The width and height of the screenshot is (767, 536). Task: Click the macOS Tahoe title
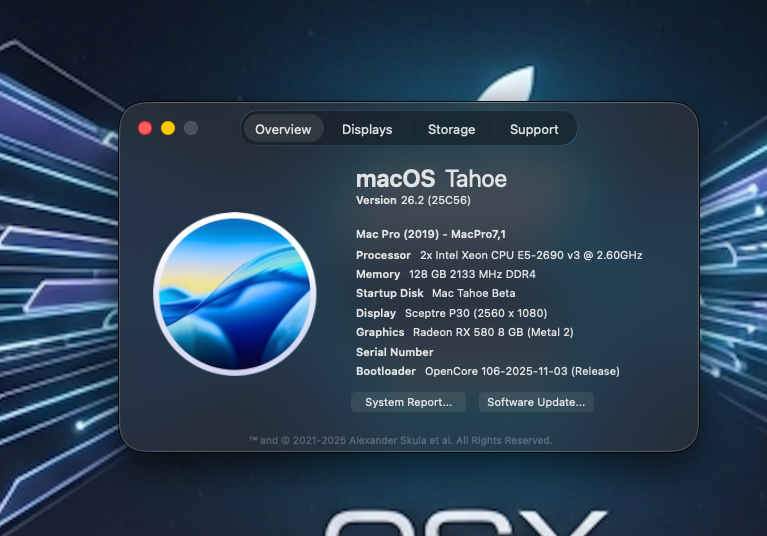(x=431, y=179)
